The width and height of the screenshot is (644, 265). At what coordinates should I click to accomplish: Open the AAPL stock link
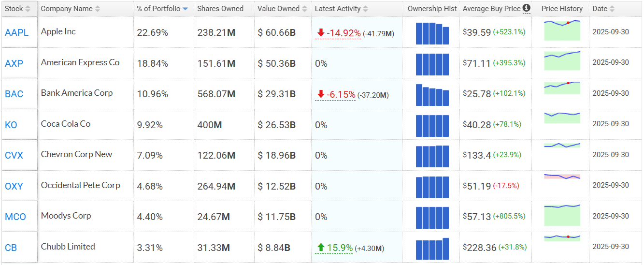(x=16, y=32)
